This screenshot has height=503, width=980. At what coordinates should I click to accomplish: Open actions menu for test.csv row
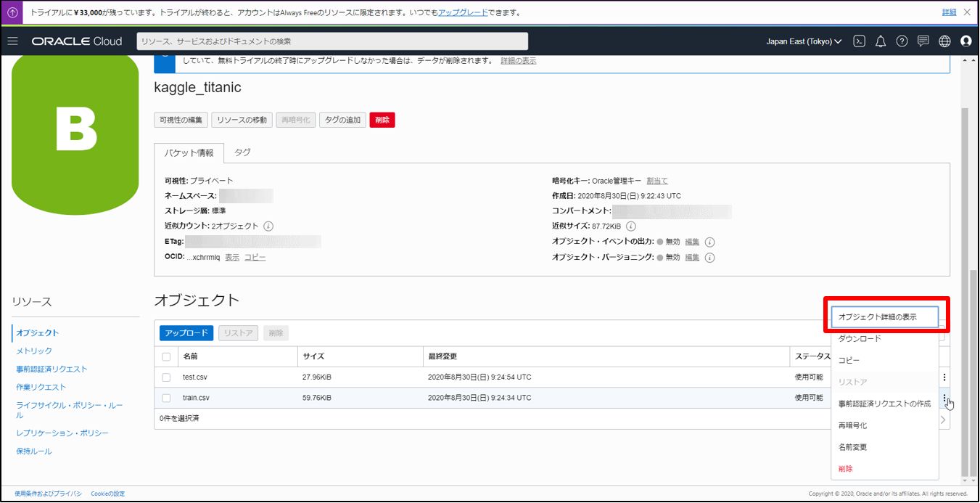(x=944, y=377)
